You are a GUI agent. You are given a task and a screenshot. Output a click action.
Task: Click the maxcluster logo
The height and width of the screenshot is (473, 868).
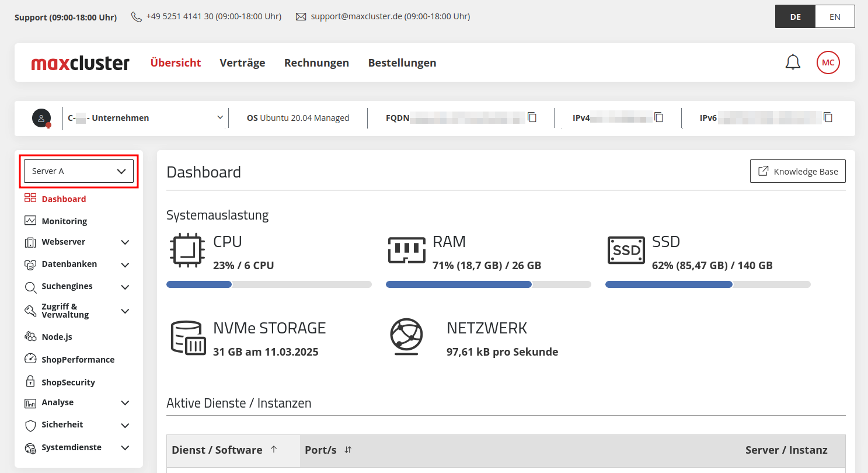pyautogui.click(x=81, y=62)
